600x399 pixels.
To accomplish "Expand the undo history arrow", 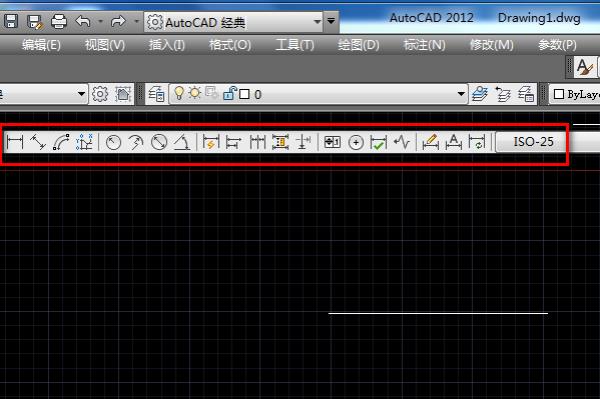I will pyautogui.click(x=100, y=21).
